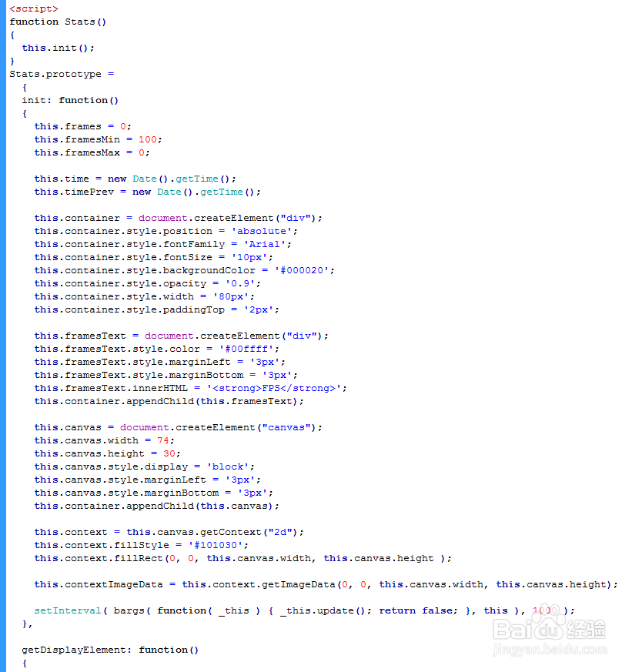
Task: Click the 'this.frames = 0;' line
Action: pos(82,126)
